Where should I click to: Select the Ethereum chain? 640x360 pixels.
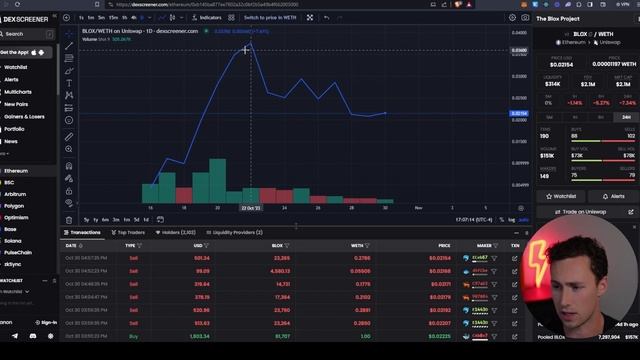tap(16, 171)
